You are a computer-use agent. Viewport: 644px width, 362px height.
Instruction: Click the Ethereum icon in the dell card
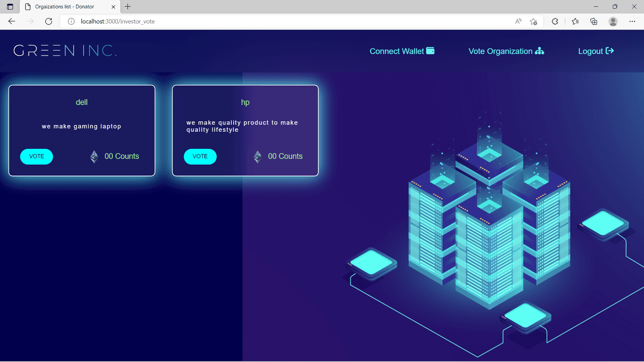[x=94, y=157]
